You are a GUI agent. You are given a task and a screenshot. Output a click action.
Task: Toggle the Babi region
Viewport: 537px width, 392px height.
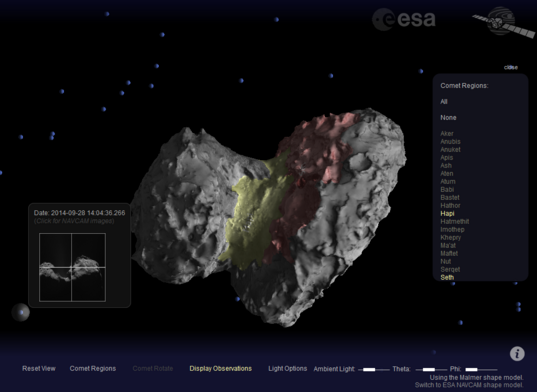tap(447, 189)
